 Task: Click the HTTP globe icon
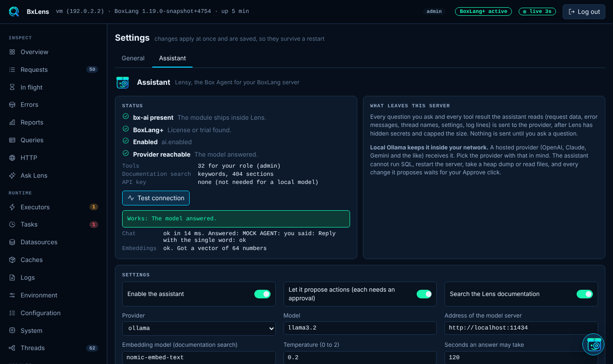[x=12, y=158]
